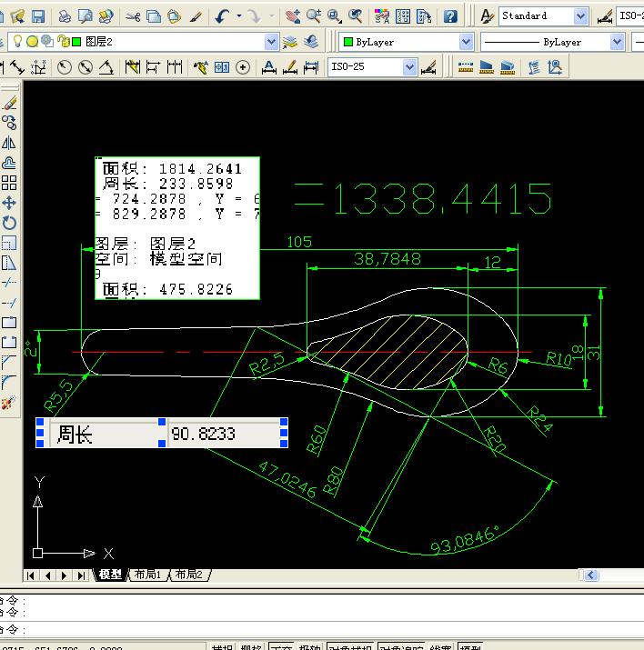Select the Diameter dimension tool
Screen dimensions: 644x650
(x=86, y=67)
